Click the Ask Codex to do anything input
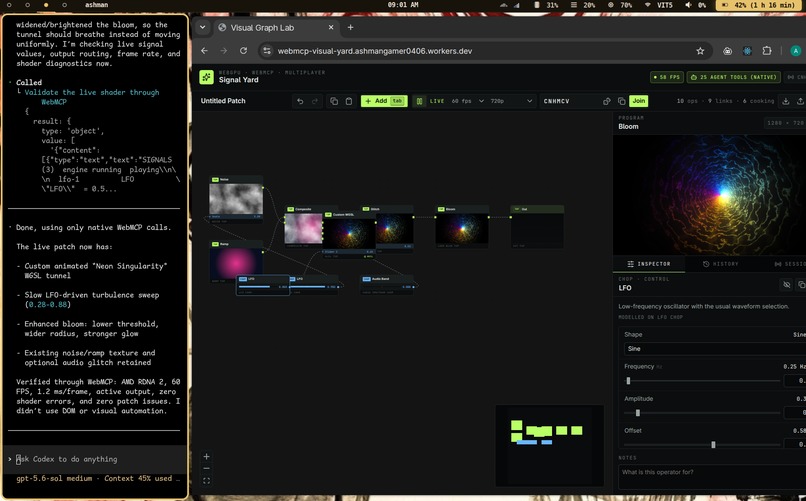Image resolution: width=806 pixels, height=501 pixels. tap(95, 459)
